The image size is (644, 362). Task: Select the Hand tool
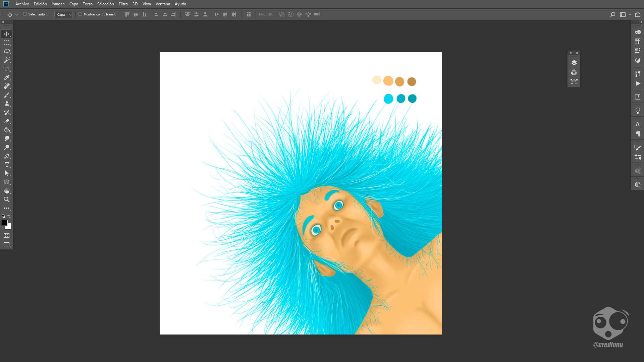pos(7,191)
